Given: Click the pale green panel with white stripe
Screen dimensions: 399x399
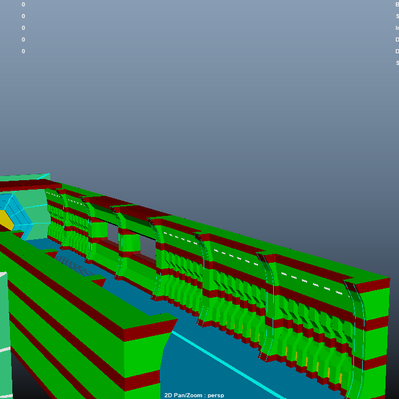Looking at the screenshot, I should (x=5, y=335).
